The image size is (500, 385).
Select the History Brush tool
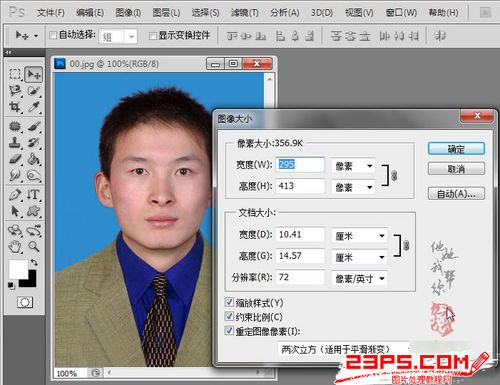[x=34, y=143]
